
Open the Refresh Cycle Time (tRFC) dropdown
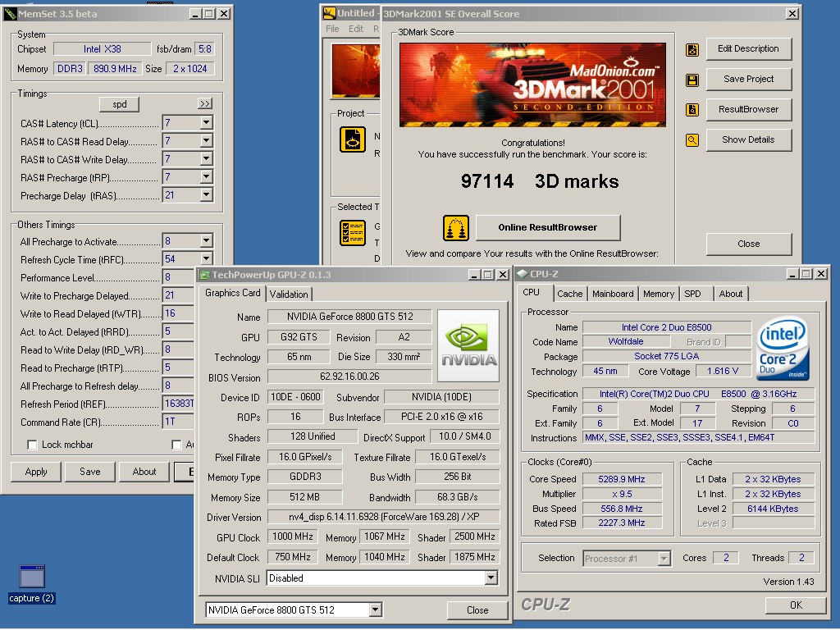coord(206,258)
